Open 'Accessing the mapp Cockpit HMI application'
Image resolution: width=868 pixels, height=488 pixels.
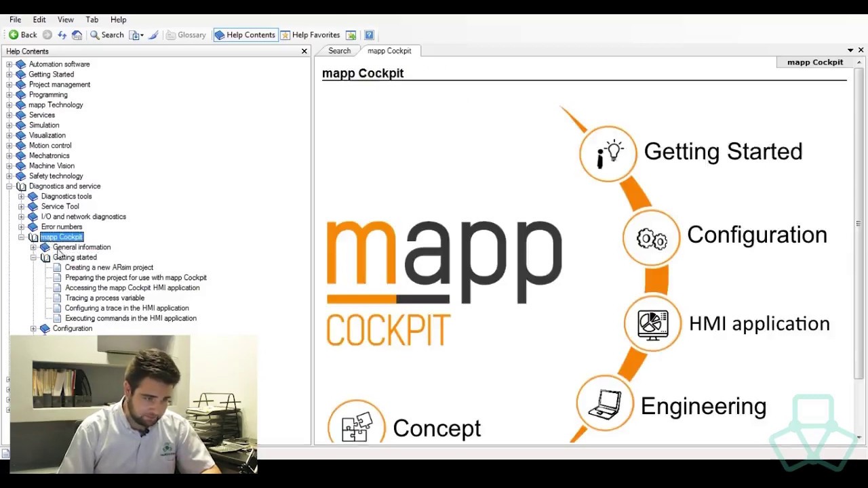tap(132, 288)
